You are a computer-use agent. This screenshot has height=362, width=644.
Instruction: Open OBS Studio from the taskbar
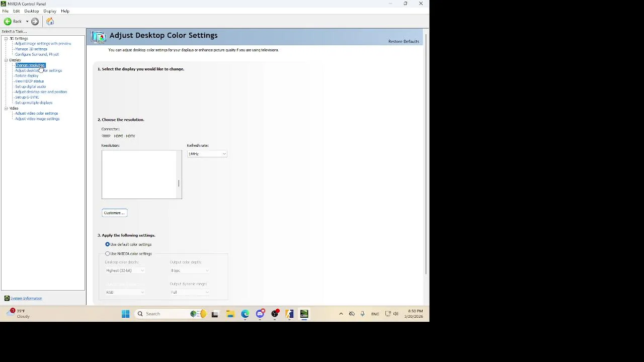point(275,314)
